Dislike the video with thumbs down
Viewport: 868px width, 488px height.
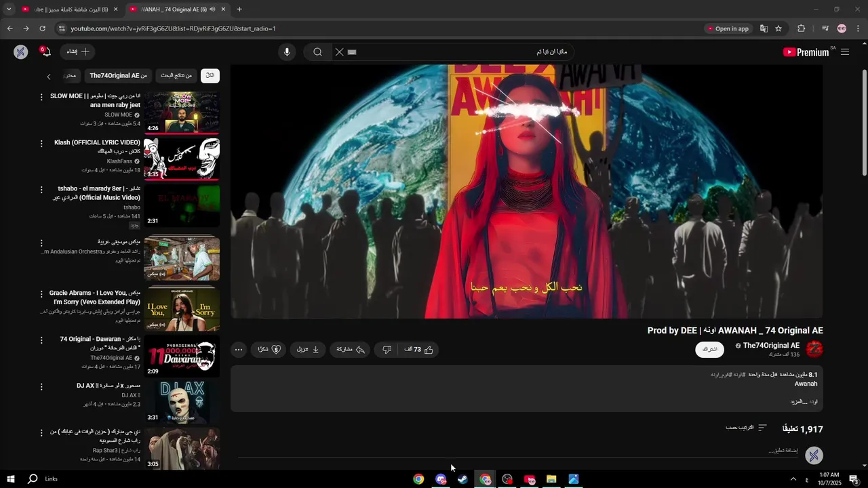pos(387,350)
